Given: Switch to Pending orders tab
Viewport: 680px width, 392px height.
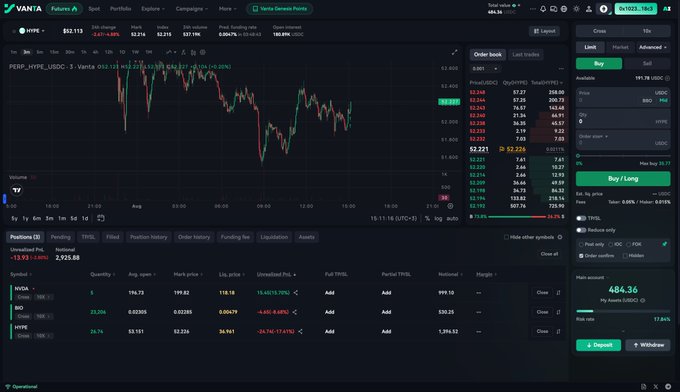Looking at the screenshot, I should pyautogui.click(x=60, y=237).
